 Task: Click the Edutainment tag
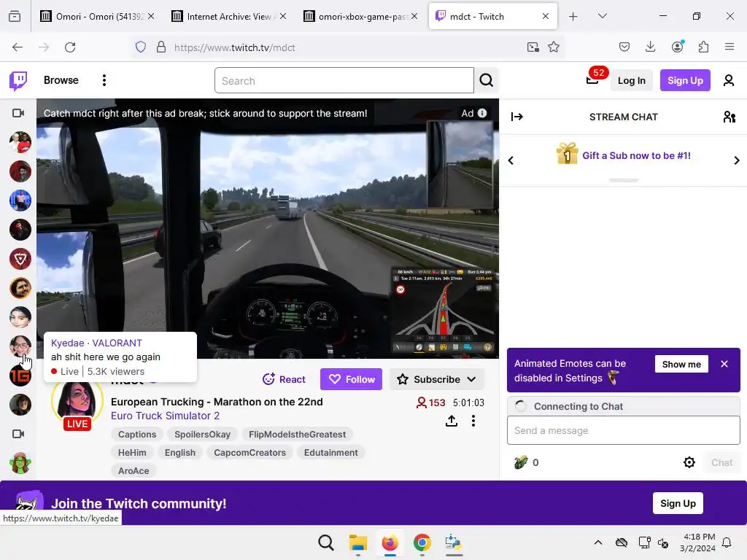coord(330,452)
